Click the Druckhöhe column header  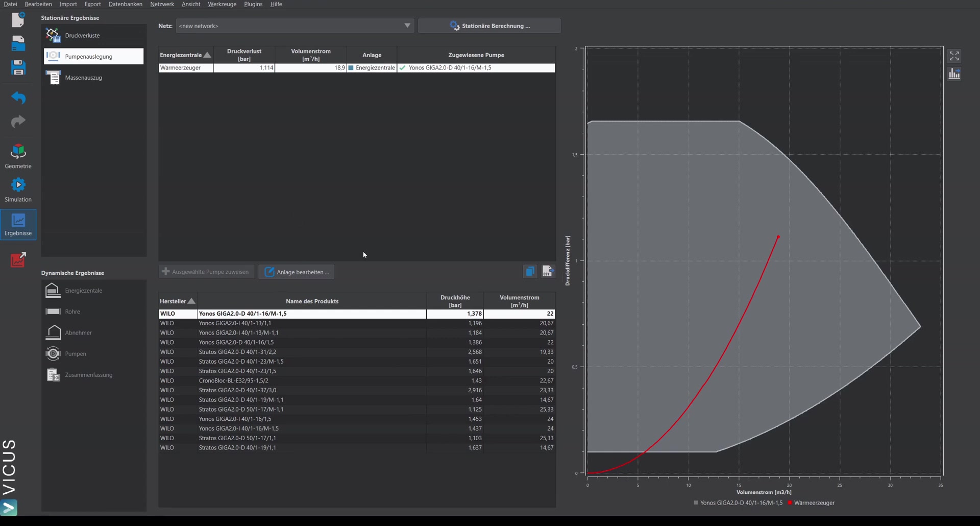(455, 301)
